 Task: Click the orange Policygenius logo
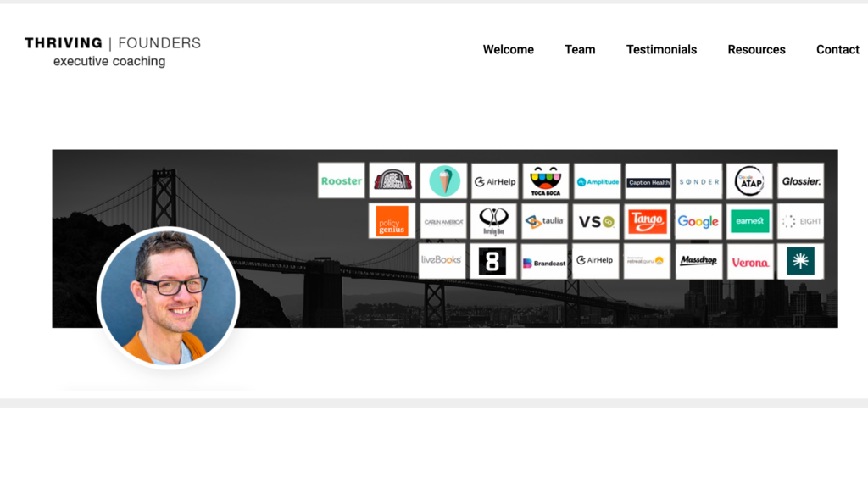tap(392, 221)
